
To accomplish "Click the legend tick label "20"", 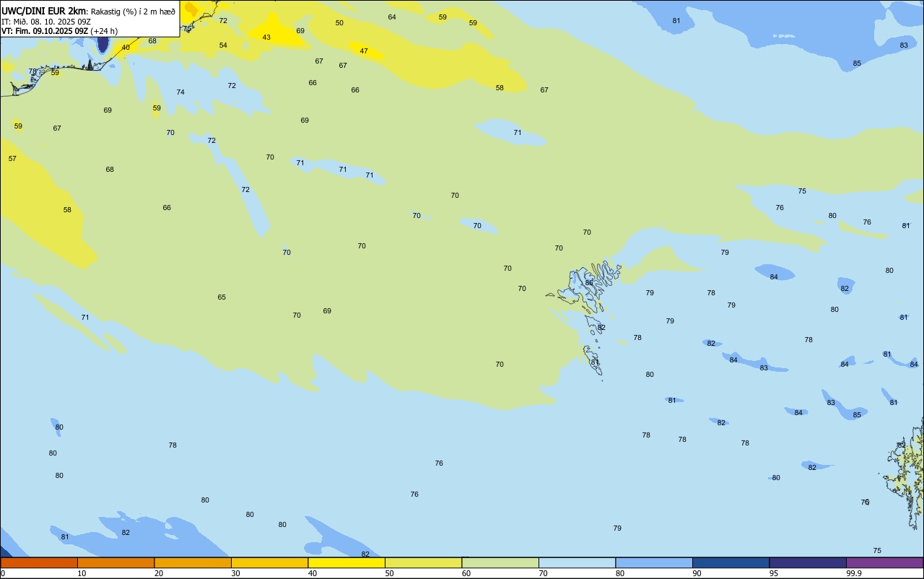I will pos(159,573).
